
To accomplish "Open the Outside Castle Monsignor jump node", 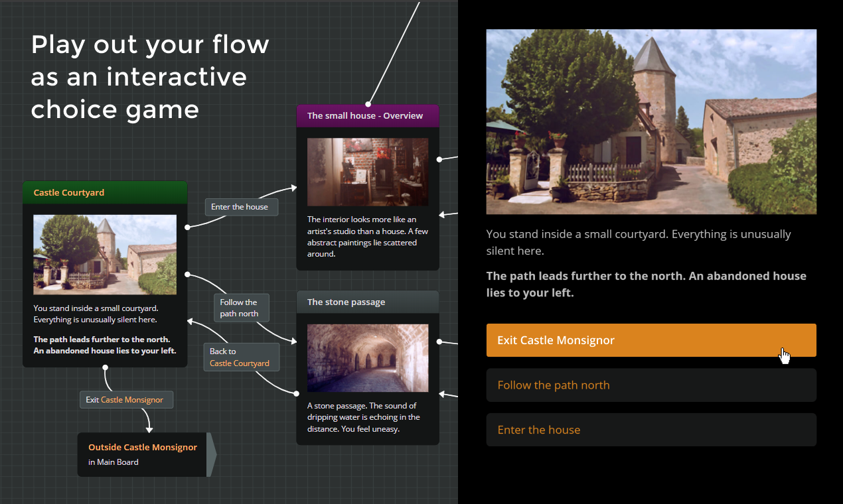I will point(141,454).
